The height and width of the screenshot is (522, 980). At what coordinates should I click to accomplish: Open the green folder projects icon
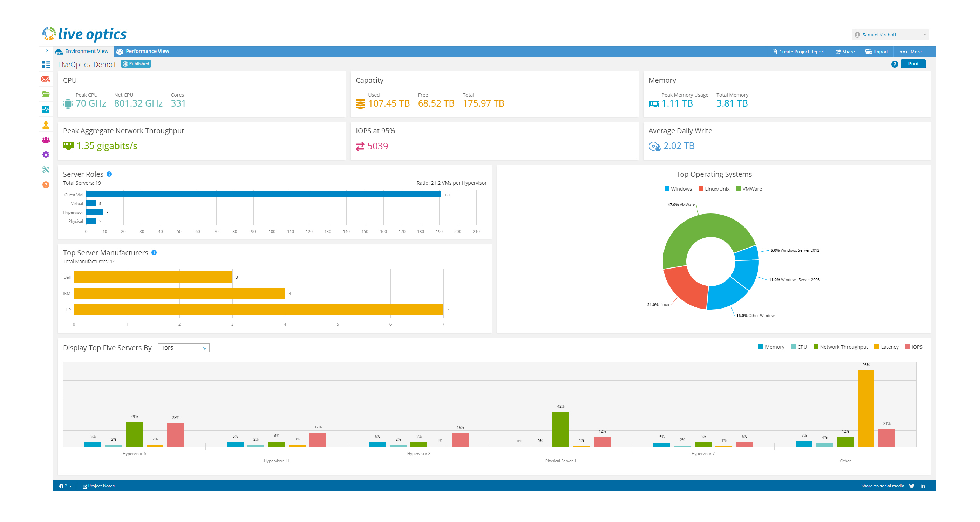pyautogui.click(x=46, y=94)
